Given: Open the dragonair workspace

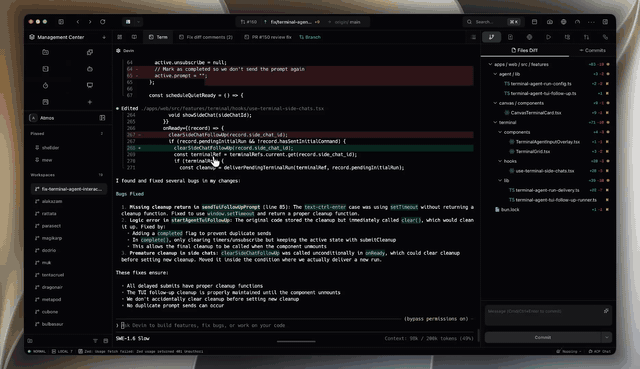Looking at the screenshot, I should click(52, 287).
